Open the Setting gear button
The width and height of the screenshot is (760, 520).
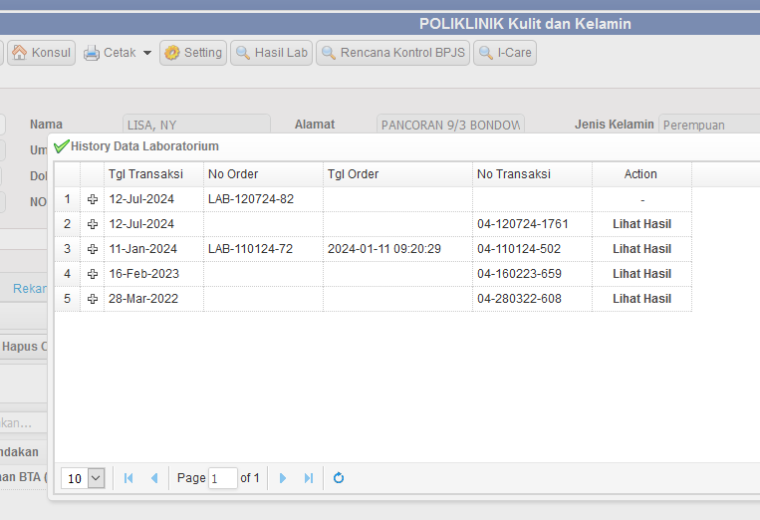(x=193, y=53)
